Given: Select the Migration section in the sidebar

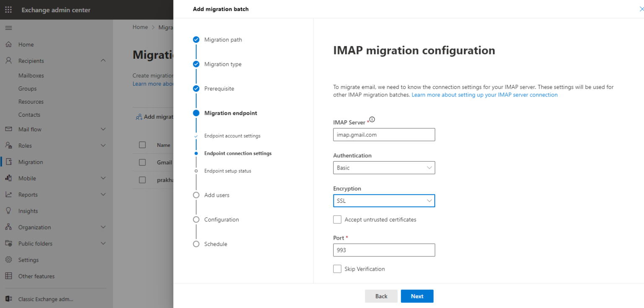Looking at the screenshot, I should click(31, 162).
